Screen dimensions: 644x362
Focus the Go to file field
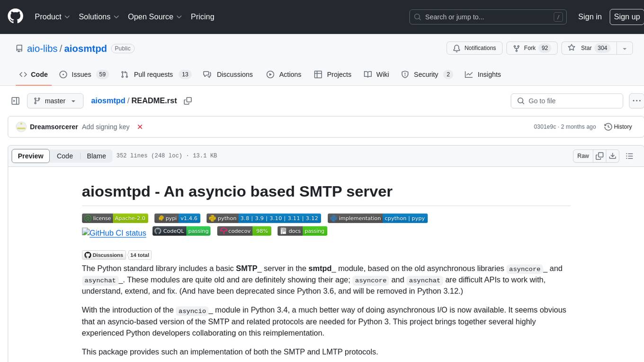tap(567, 101)
